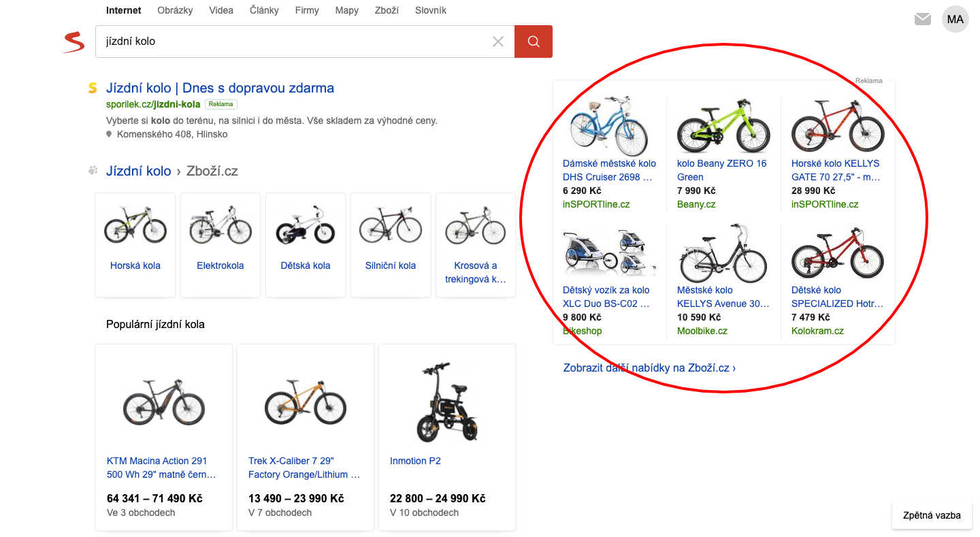Open "Jízdní kolo | Dnes s dopravou zdarma" result

220,88
